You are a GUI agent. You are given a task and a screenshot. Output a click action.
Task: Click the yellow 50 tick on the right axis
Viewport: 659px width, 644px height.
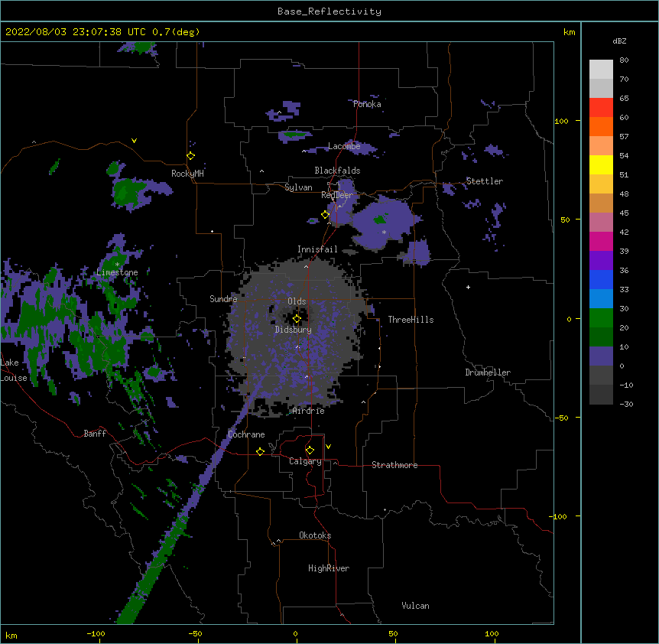(x=565, y=220)
